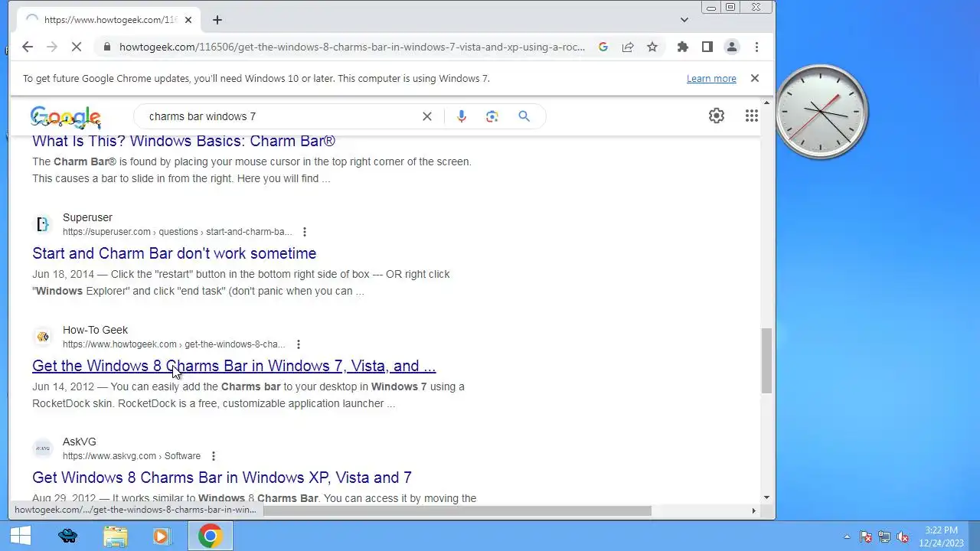Click the Learn more link
Viewport: 980px width, 551px height.
(711, 78)
